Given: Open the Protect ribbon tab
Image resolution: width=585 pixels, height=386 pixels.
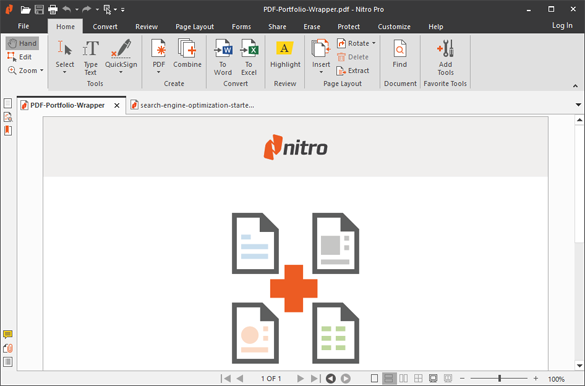Looking at the screenshot, I should pyautogui.click(x=348, y=26).
